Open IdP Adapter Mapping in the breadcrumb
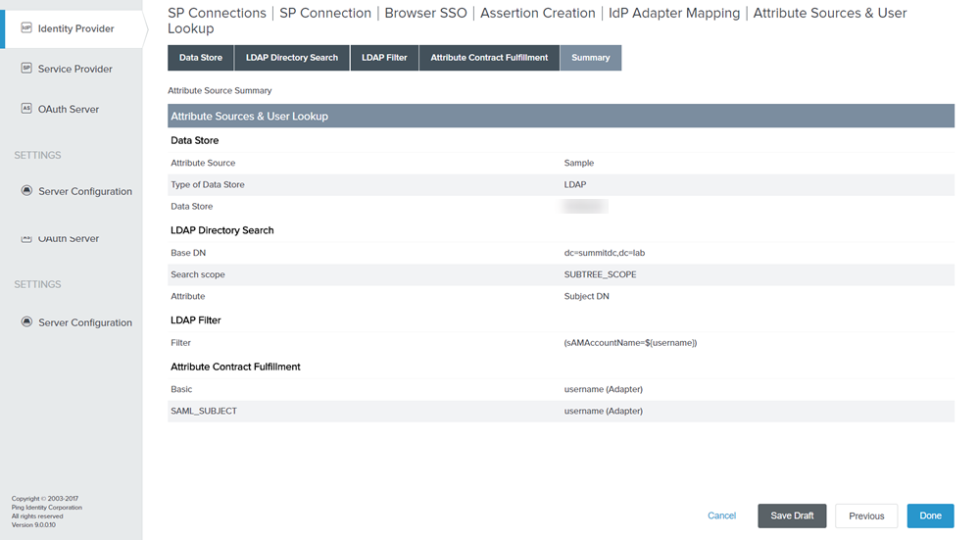 (675, 13)
